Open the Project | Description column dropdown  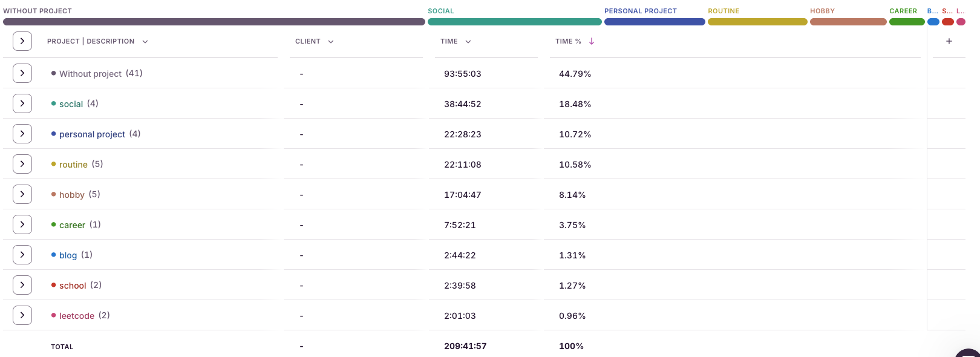[145, 42]
